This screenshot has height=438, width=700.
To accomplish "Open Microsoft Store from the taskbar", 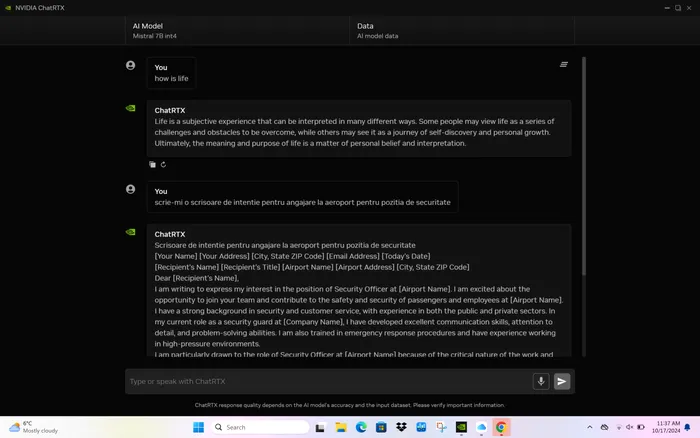I will pyautogui.click(x=381, y=427).
